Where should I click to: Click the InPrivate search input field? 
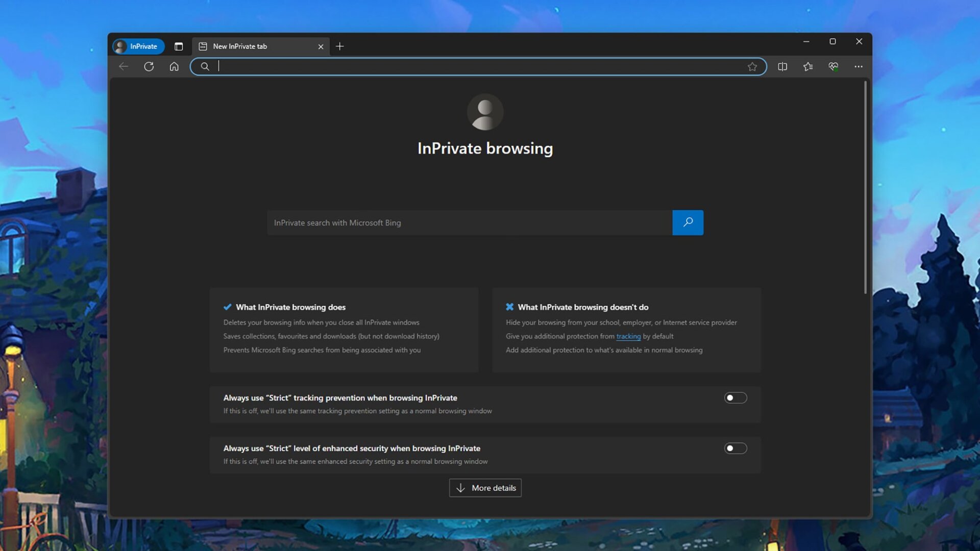tap(459, 222)
